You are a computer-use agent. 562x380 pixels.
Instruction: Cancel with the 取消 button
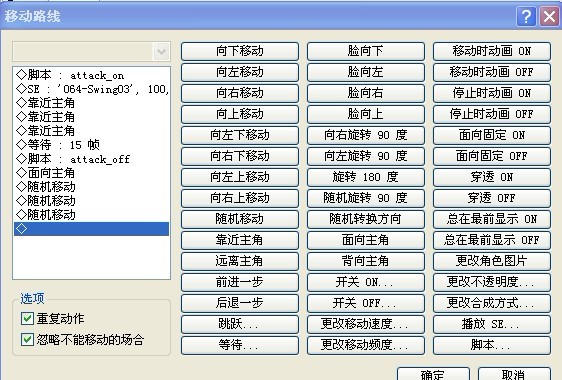tap(514, 374)
